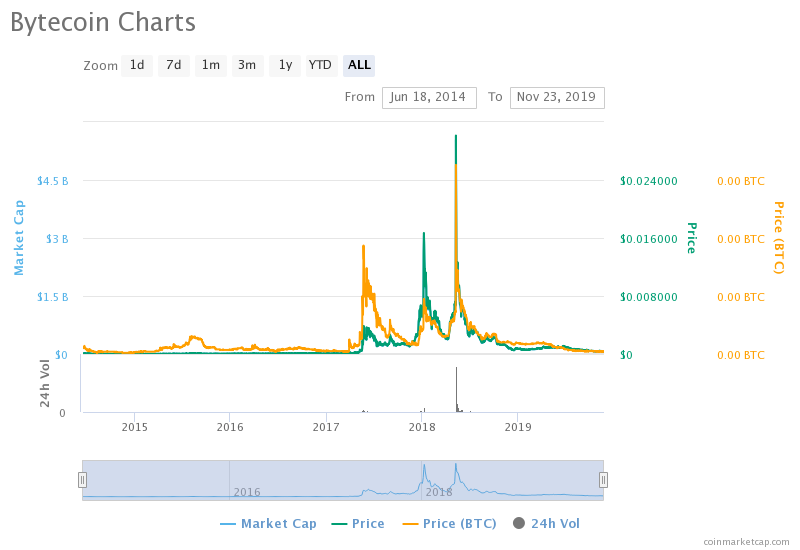This screenshot has height=550, width=800.
Task: Click the Bytecoin Charts heading
Action: coord(103,23)
